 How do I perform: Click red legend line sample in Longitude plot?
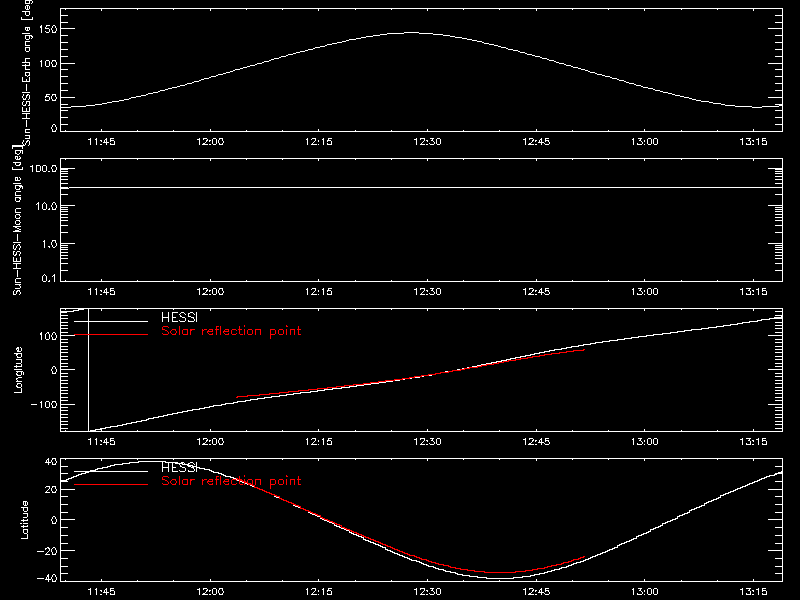point(111,335)
